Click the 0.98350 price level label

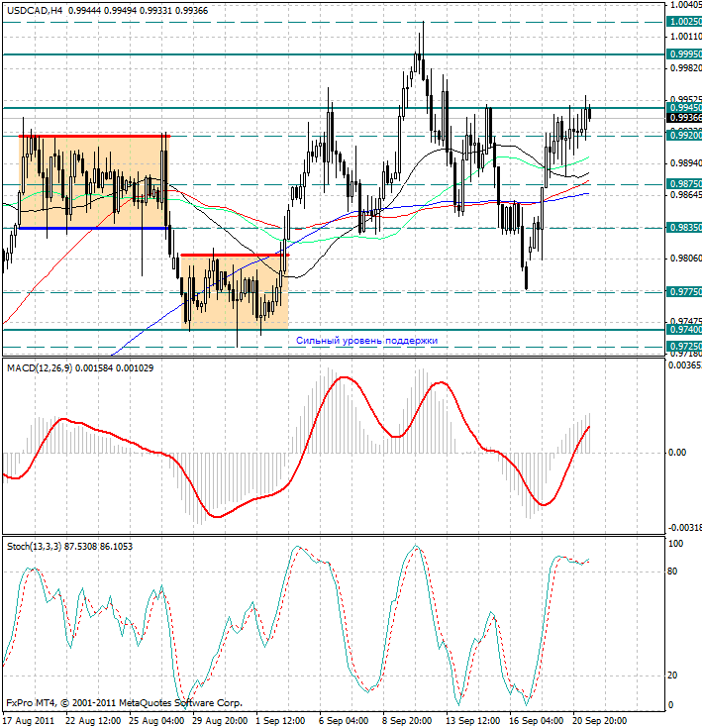tap(685, 228)
